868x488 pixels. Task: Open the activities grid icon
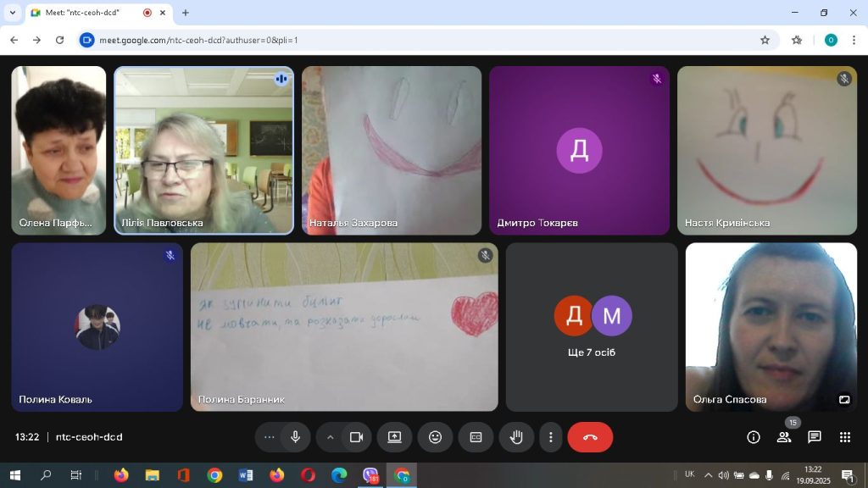(845, 437)
